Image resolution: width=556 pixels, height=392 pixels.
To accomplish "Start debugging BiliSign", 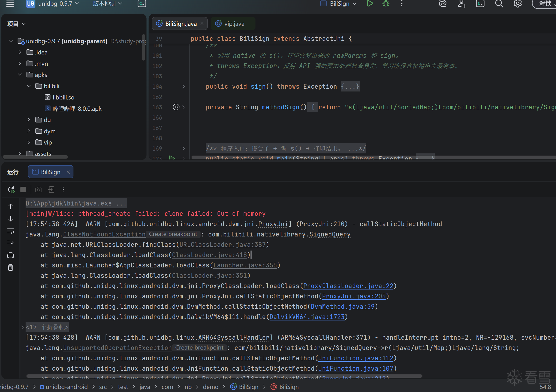I will [386, 4].
